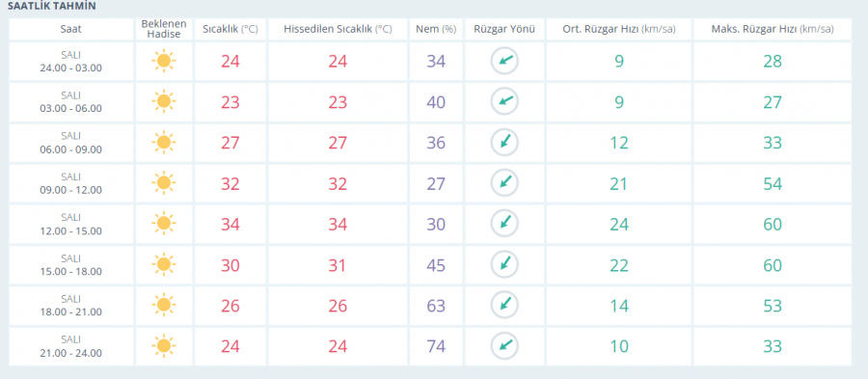This screenshot has width=868, height=379.
Task: Click felt temperature 31 in 15.00 - 18.00 row
Action: click(x=338, y=265)
